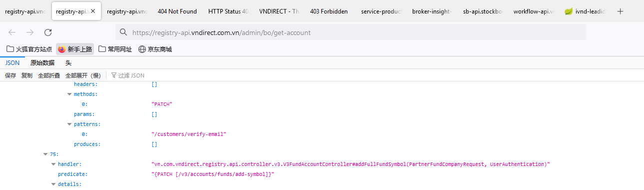Switch to the third registry-api tab
The height and width of the screenshot is (190, 644).
tap(127, 11)
